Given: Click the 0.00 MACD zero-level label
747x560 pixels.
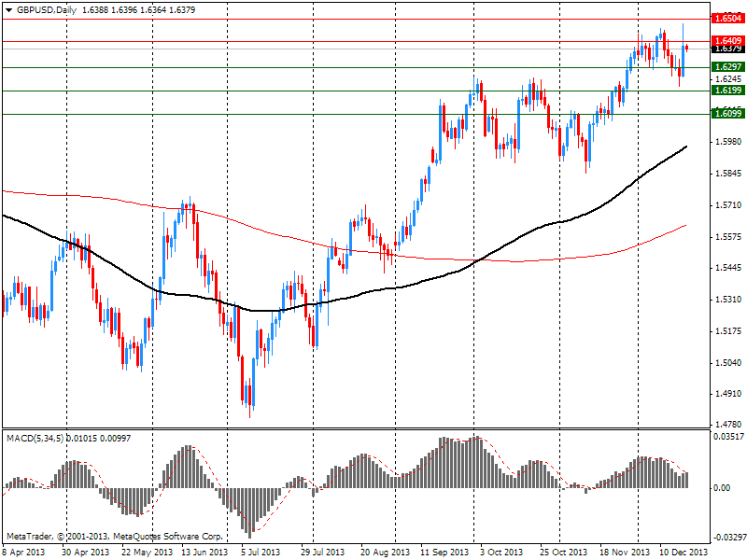Looking at the screenshot, I should point(722,488).
